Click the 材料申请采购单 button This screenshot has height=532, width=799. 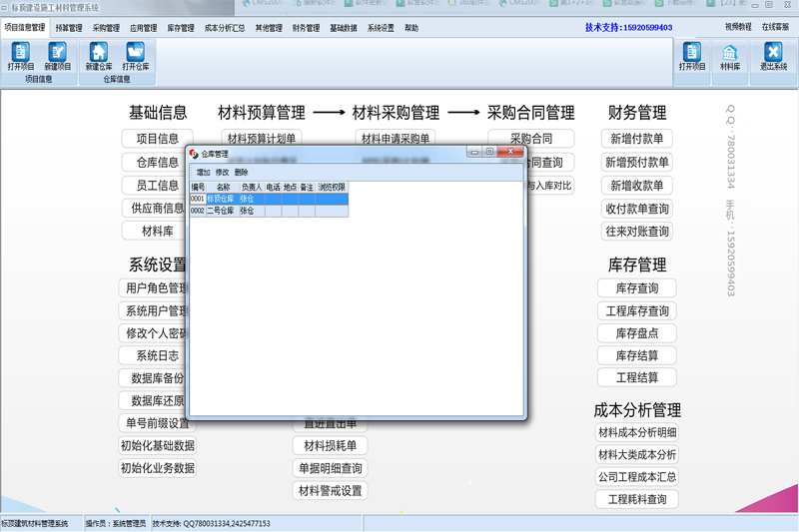[x=395, y=138]
